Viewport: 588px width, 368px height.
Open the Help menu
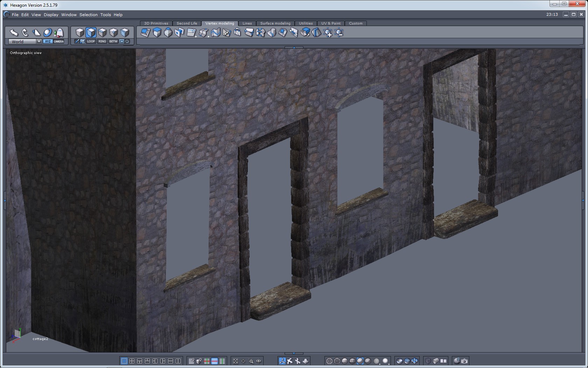[x=118, y=15]
